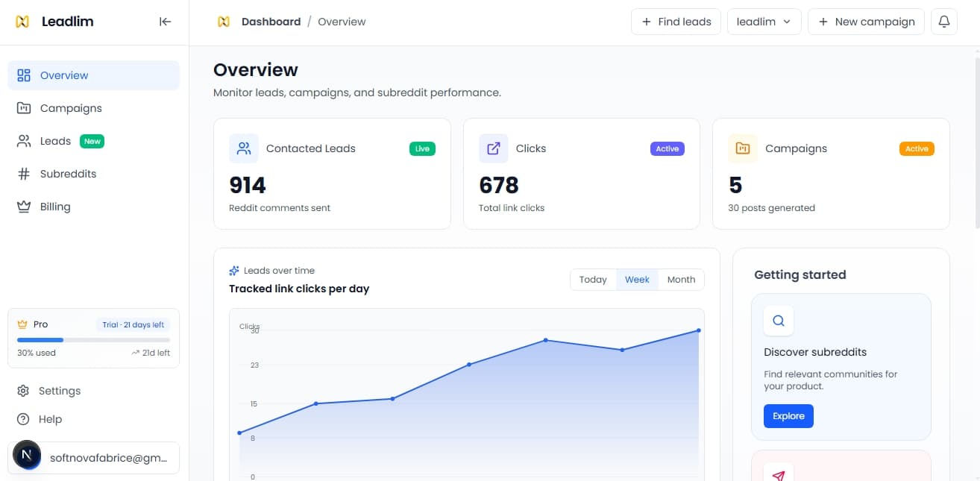Select the Discover subreddits magnifier icon
980x481 pixels.
pos(778,321)
